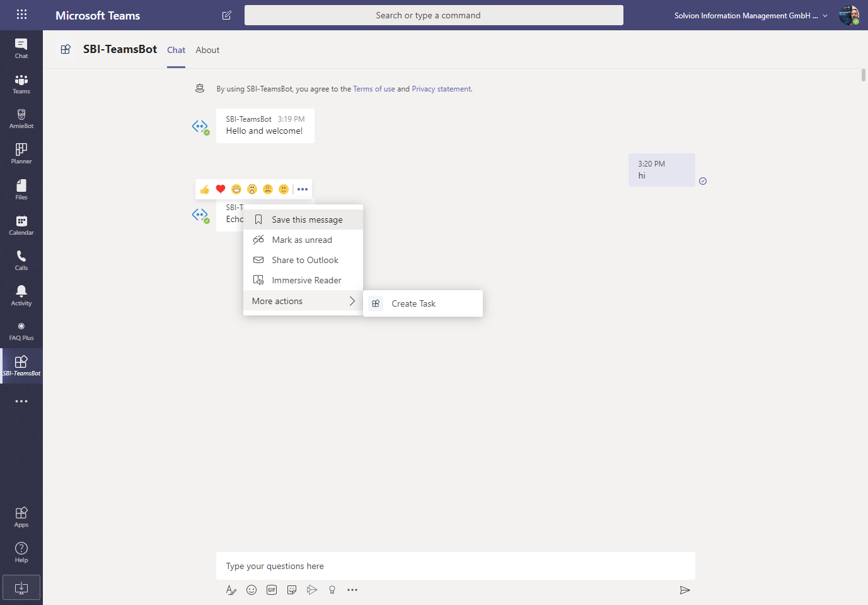React with angry emoji

[x=284, y=189]
